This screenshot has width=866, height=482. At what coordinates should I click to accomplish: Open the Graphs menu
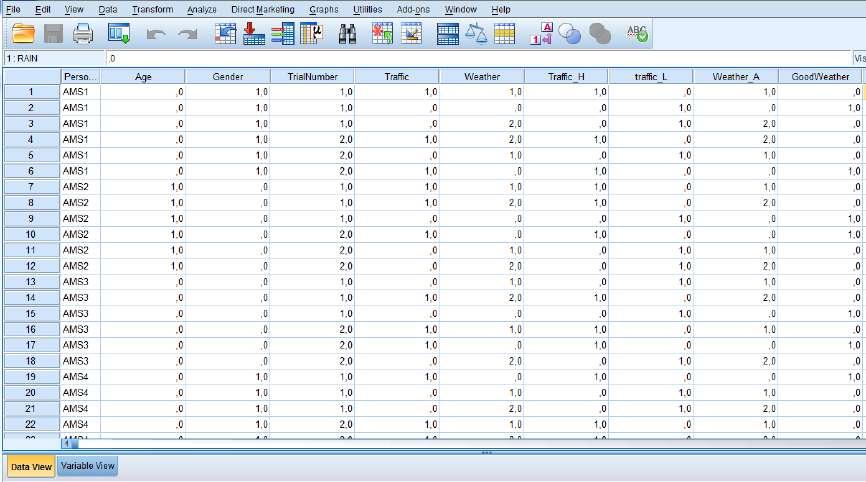point(324,9)
